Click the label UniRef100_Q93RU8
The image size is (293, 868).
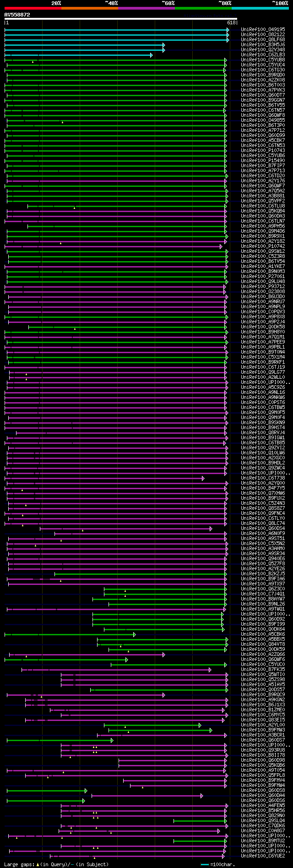263,750
